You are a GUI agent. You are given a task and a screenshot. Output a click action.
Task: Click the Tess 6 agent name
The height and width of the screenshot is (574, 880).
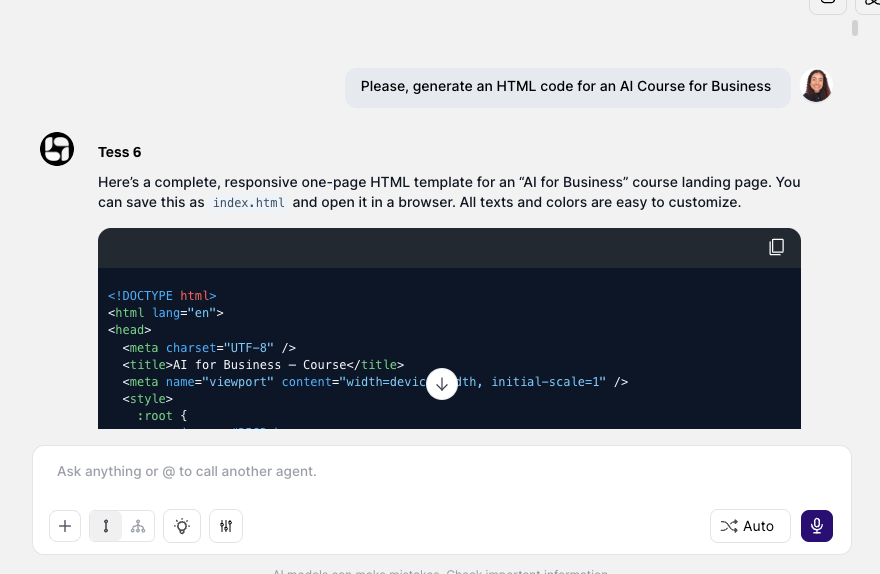pos(120,152)
